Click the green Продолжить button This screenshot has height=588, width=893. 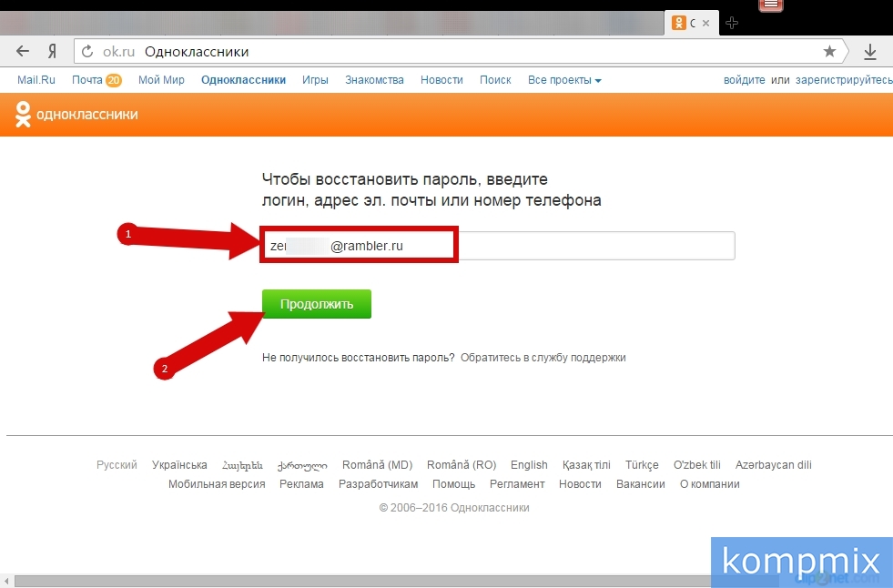pos(317,304)
